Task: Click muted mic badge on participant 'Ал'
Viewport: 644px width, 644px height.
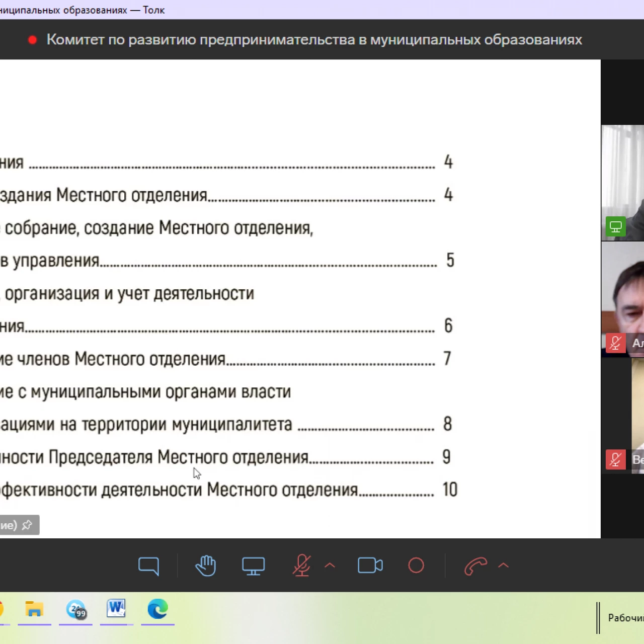Action: 615,343
